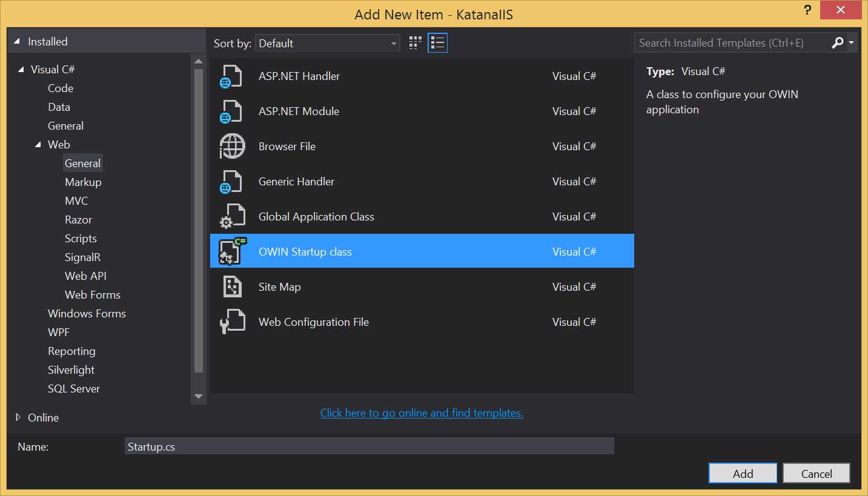This screenshot has width=868, height=496.
Task: Close the Add New Item dialog
Action: tap(840, 10)
